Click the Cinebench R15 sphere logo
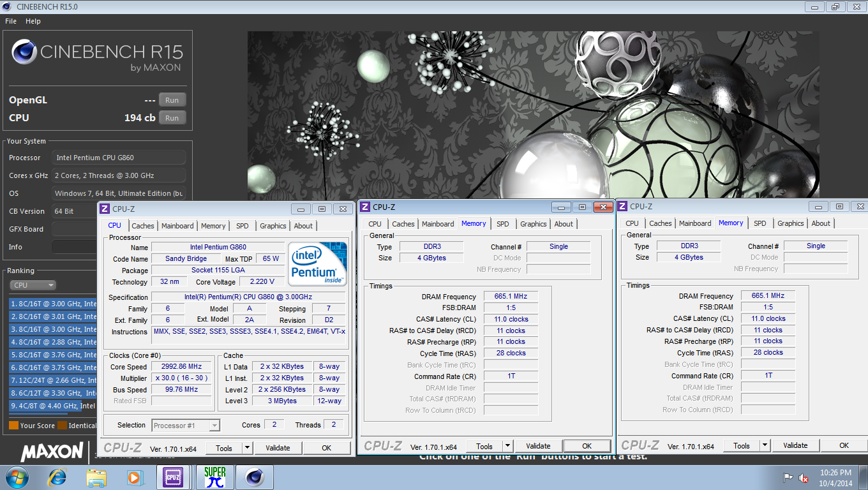This screenshot has height=490, width=868. (x=24, y=52)
